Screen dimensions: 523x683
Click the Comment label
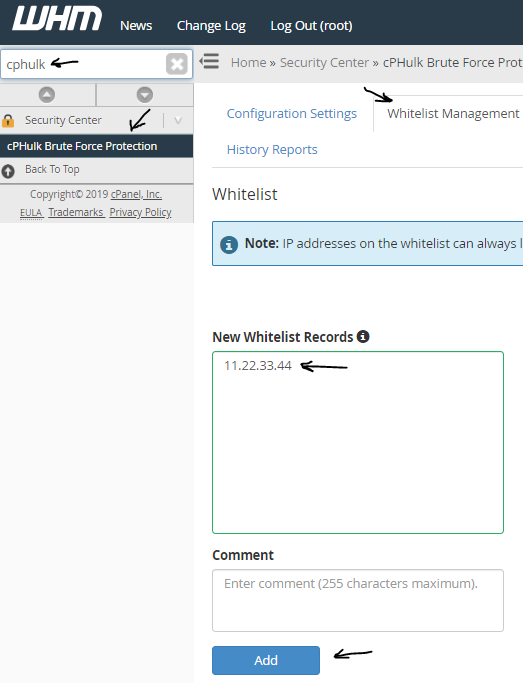pyautogui.click(x=243, y=555)
